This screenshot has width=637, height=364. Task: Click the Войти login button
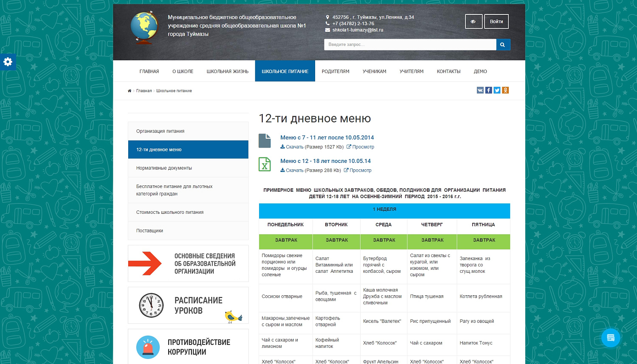(496, 21)
